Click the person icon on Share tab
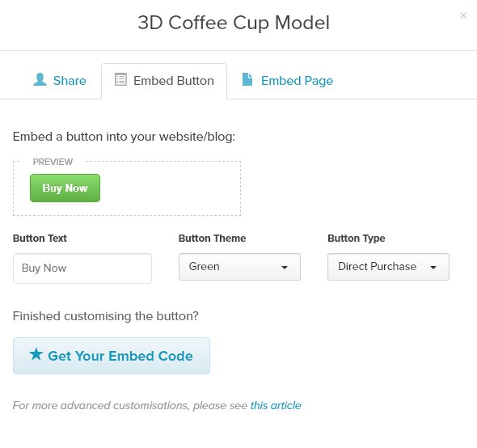This screenshot has height=448, width=477. click(x=40, y=80)
